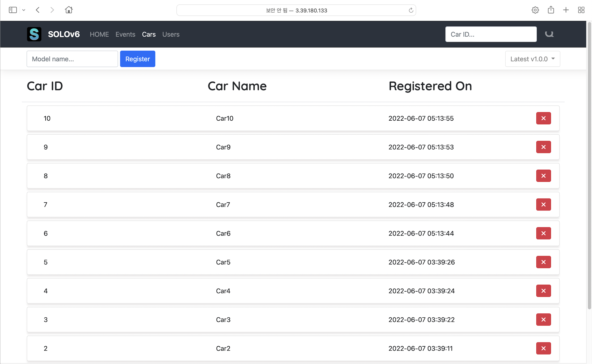The image size is (592, 364).
Task: Click the home icon in the browser toolbar
Action: [69, 10]
